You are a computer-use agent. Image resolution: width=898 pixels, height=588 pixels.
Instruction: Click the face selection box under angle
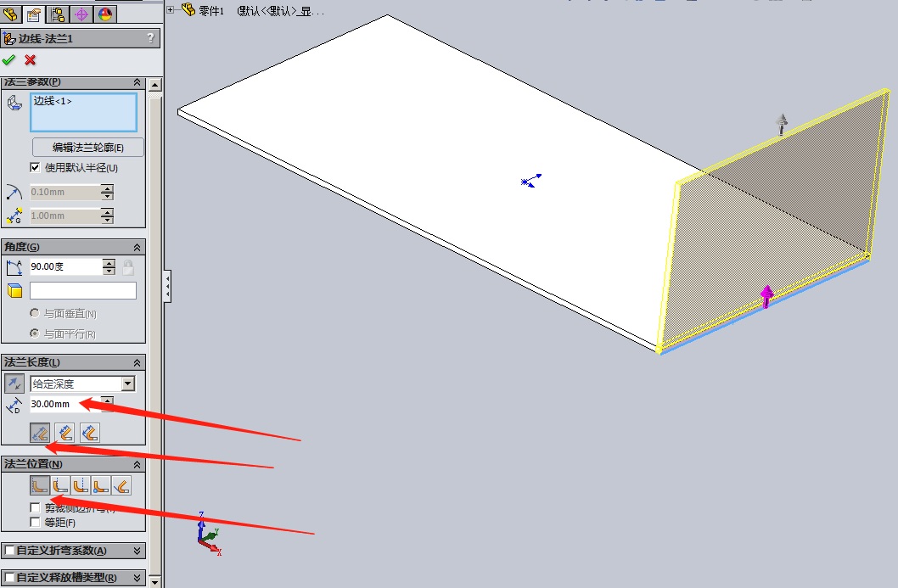click(x=83, y=290)
